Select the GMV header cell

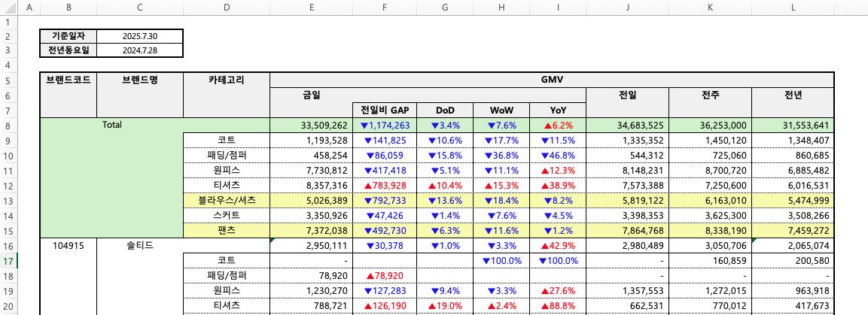coord(552,80)
